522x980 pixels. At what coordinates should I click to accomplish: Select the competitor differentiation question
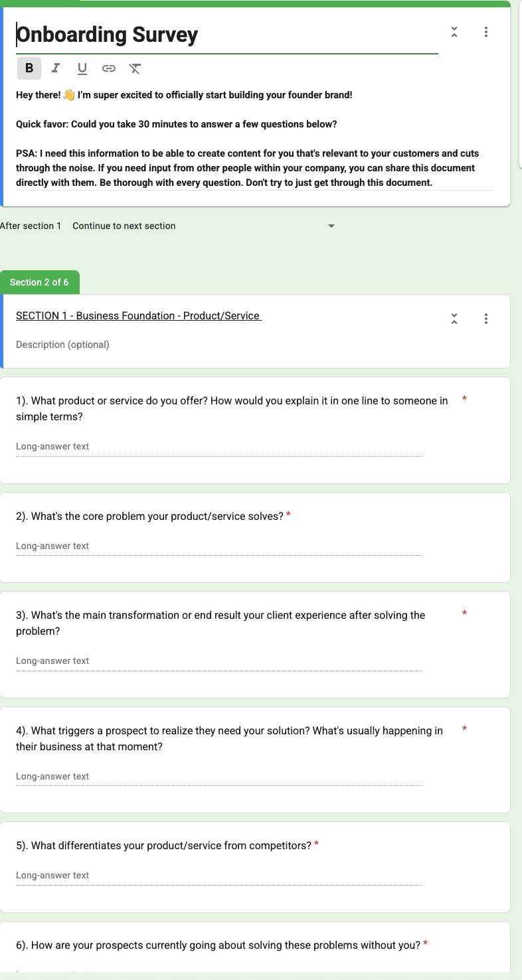coord(163,846)
